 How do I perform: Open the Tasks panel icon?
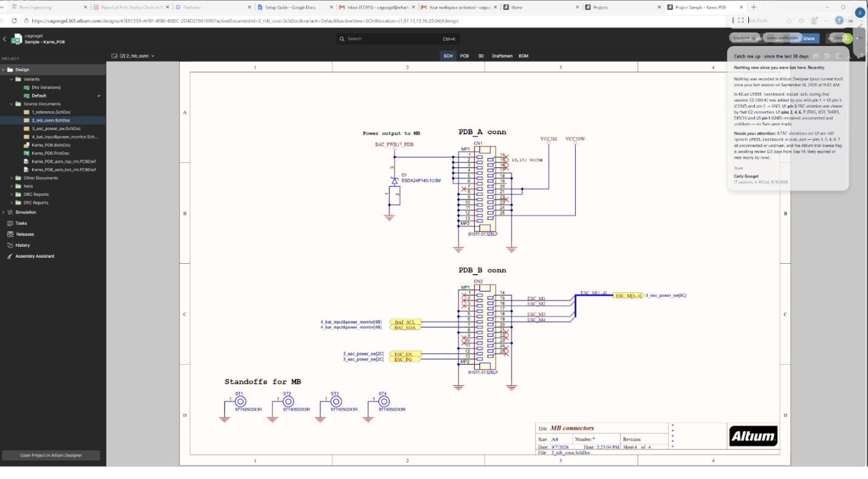click(10, 223)
